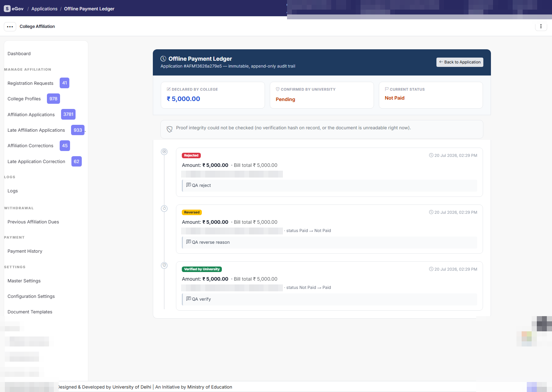Click the QA verify remark
This screenshot has height=392, width=552.
(x=329, y=299)
